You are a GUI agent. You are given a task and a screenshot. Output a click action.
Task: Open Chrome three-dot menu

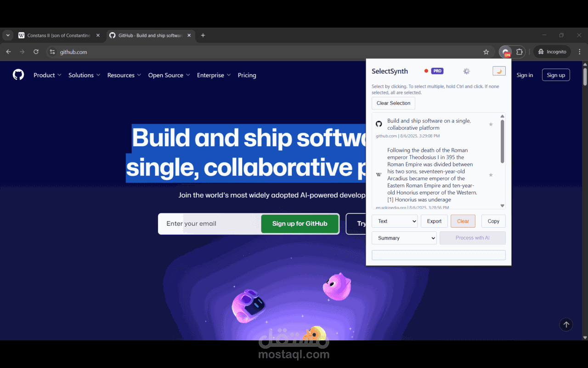coord(579,52)
